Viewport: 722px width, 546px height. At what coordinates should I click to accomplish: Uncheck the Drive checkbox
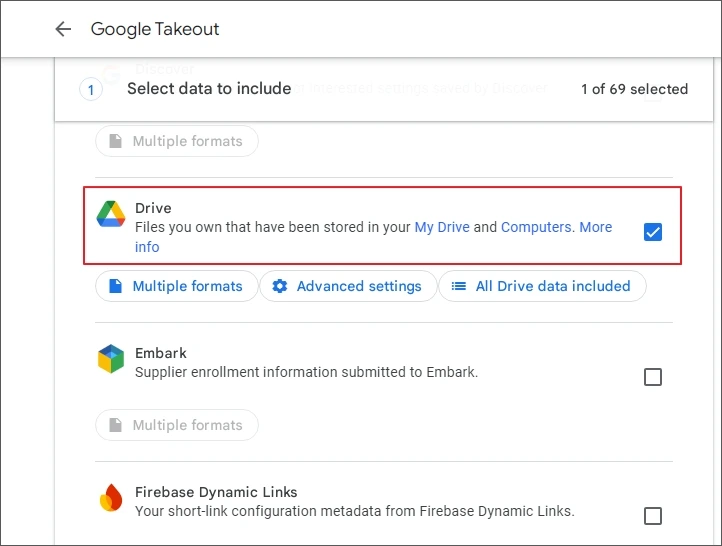click(652, 232)
